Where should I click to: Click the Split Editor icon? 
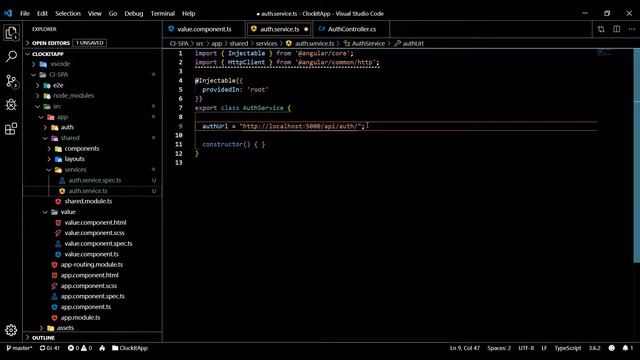(617, 29)
